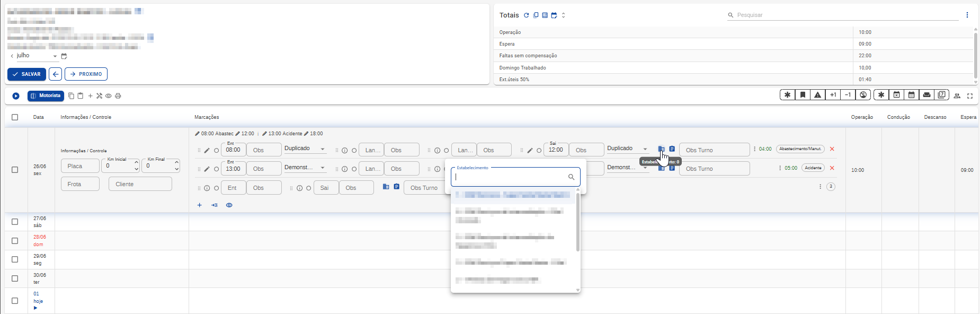Click the printer icon in the left toolbar
This screenshot has width=980, height=314.
click(118, 96)
